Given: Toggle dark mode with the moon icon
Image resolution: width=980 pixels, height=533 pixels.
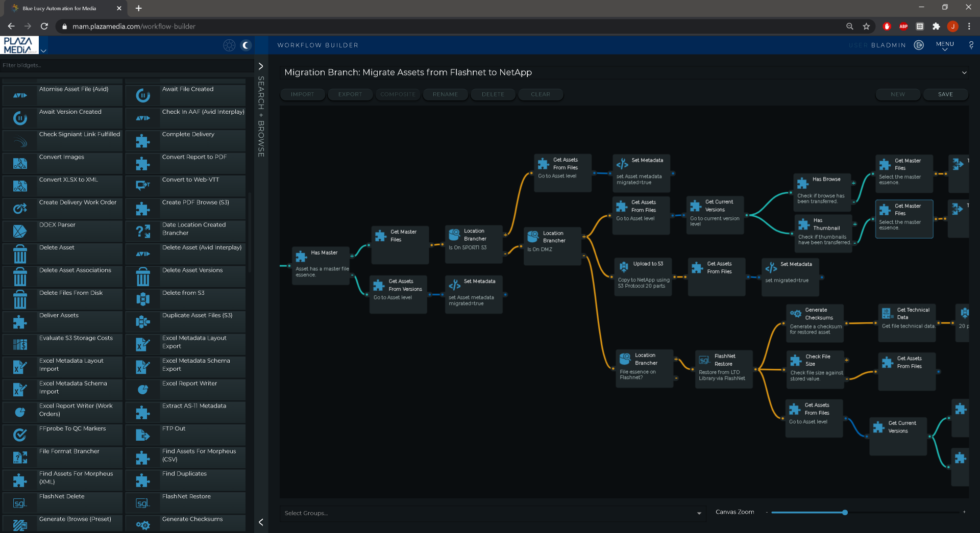Looking at the screenshot, I should tap(246, 45).
